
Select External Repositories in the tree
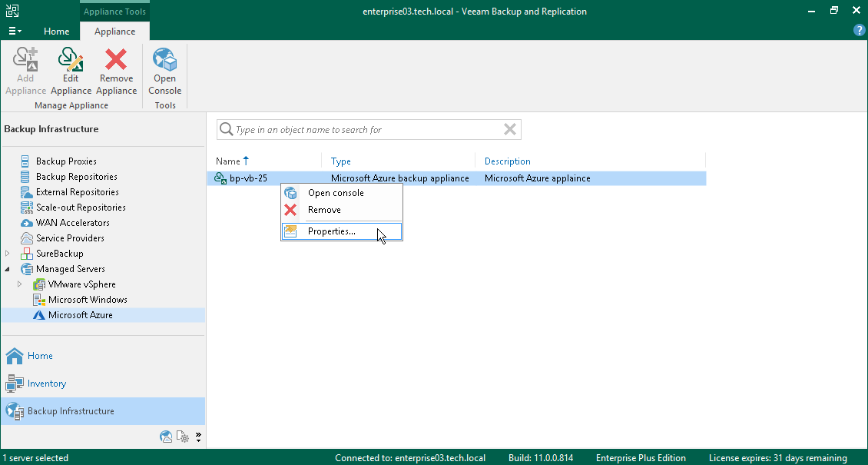(77, 192)
